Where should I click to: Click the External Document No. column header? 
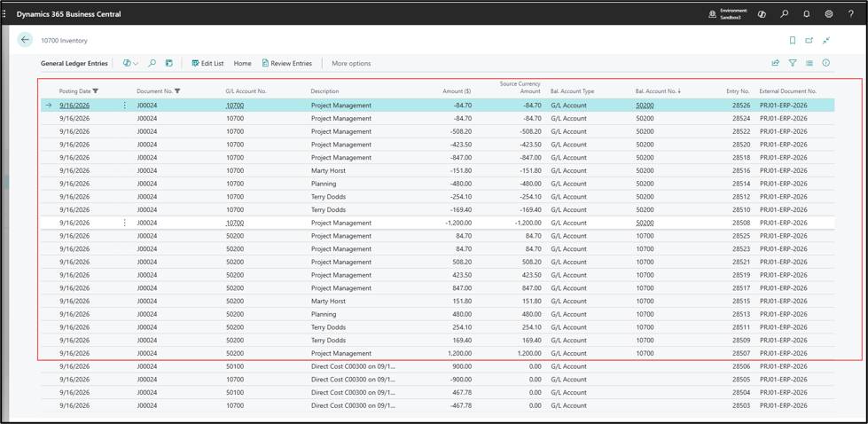pyautogui.click(x=788, y=90)
